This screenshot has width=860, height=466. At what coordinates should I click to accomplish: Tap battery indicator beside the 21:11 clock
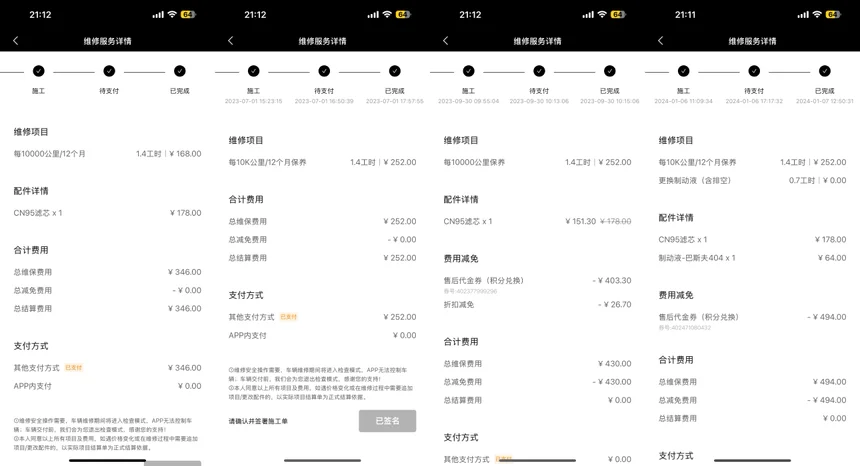(x=833, y=15)
